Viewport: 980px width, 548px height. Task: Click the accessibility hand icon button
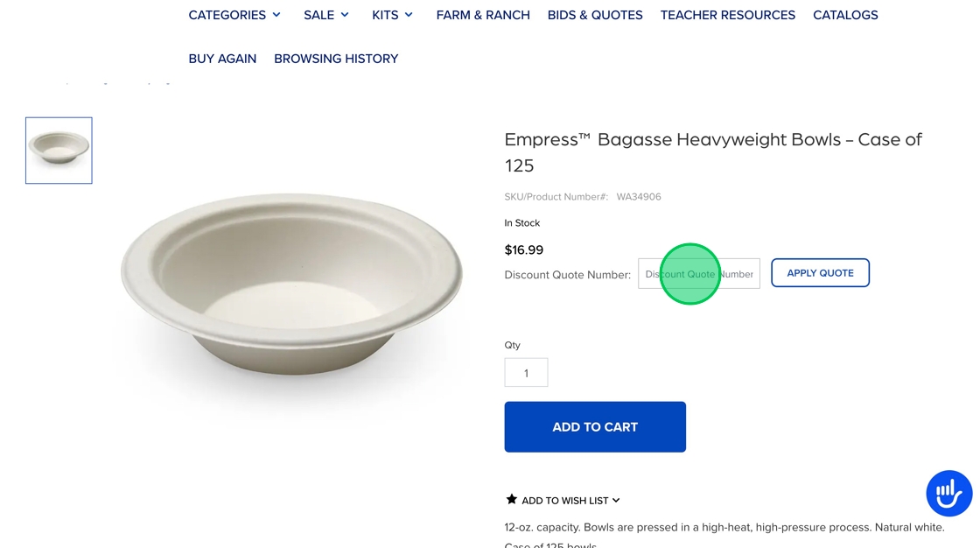tap(948, 493)
